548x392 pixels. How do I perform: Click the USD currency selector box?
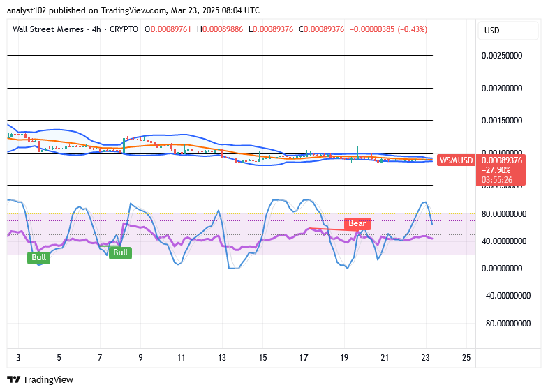[x=508, y=31]
